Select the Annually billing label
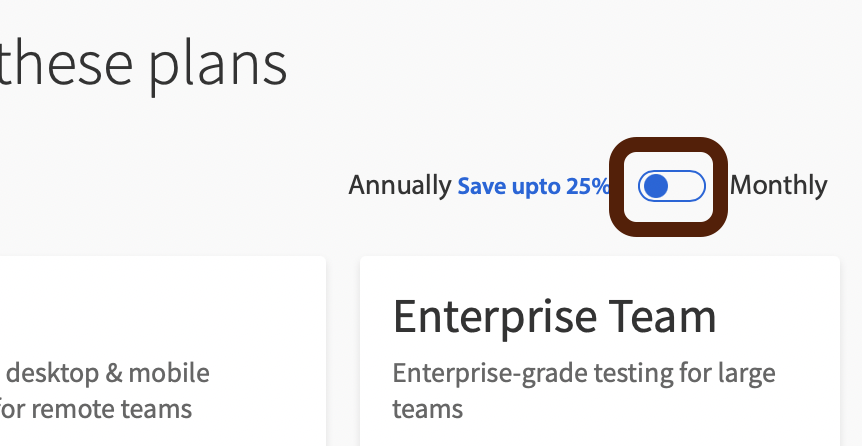The width and height of the screenshot is (862, 446). click(400, 186)
